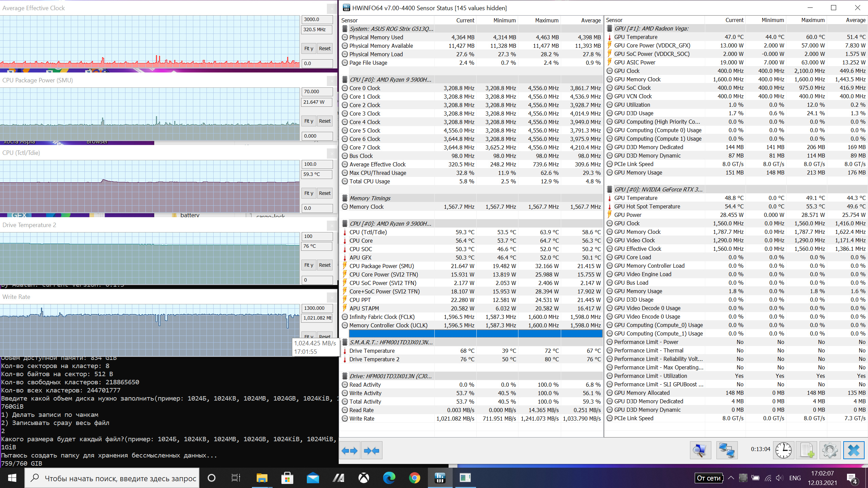Click the clock icon to reset elapsed time
868x488 pixels.
pos(784,450)
